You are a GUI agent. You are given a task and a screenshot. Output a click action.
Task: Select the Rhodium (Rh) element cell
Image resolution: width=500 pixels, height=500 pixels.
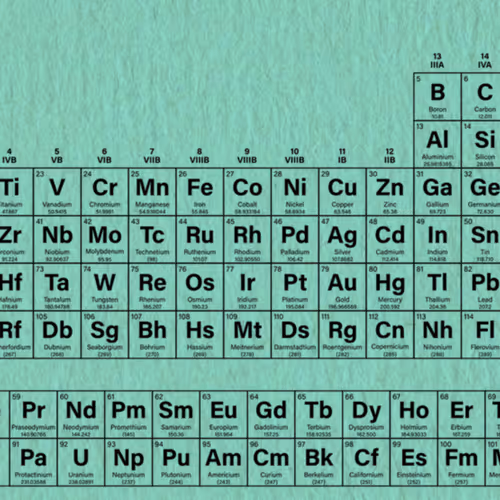point(247,240)
